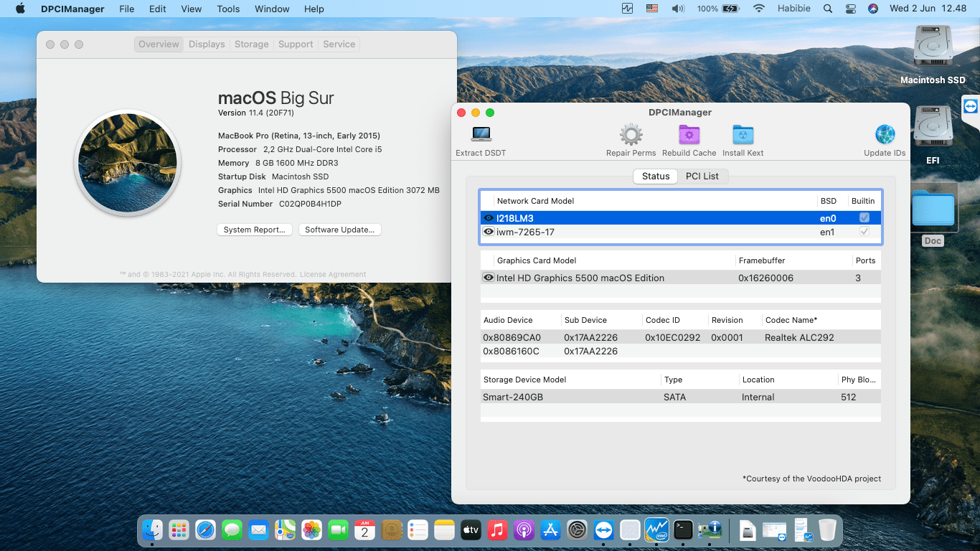Open the License Agreement link
This screenshot has width=980, height=551.
333,274
